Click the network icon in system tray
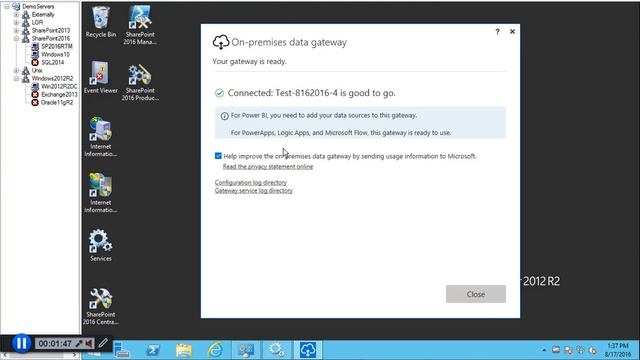The width and height of the screenshot is (640, 360). click(568, 350)
